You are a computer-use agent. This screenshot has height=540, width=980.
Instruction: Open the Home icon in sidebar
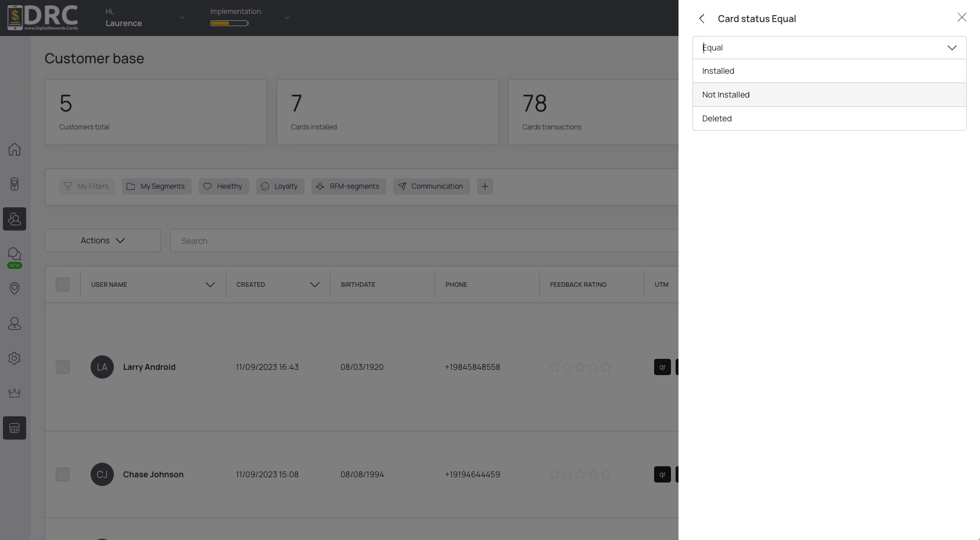15,149
